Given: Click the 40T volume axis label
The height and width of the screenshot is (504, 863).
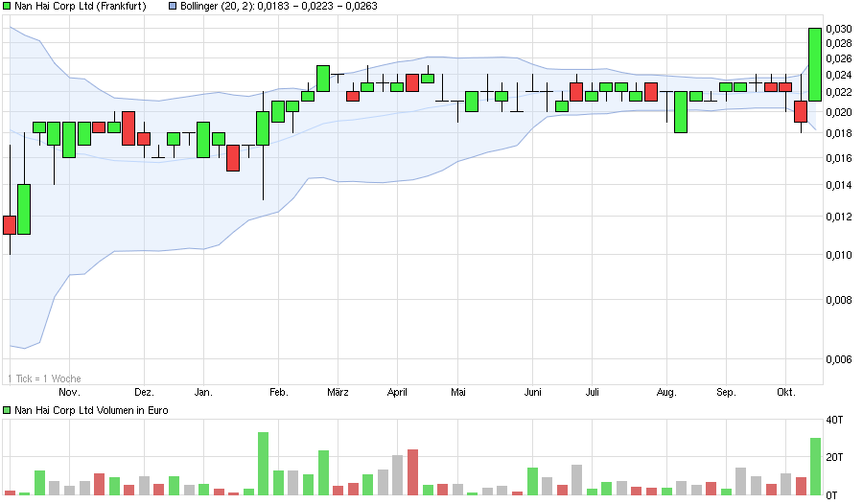Looking at the screenshot, I should point(834,420).
